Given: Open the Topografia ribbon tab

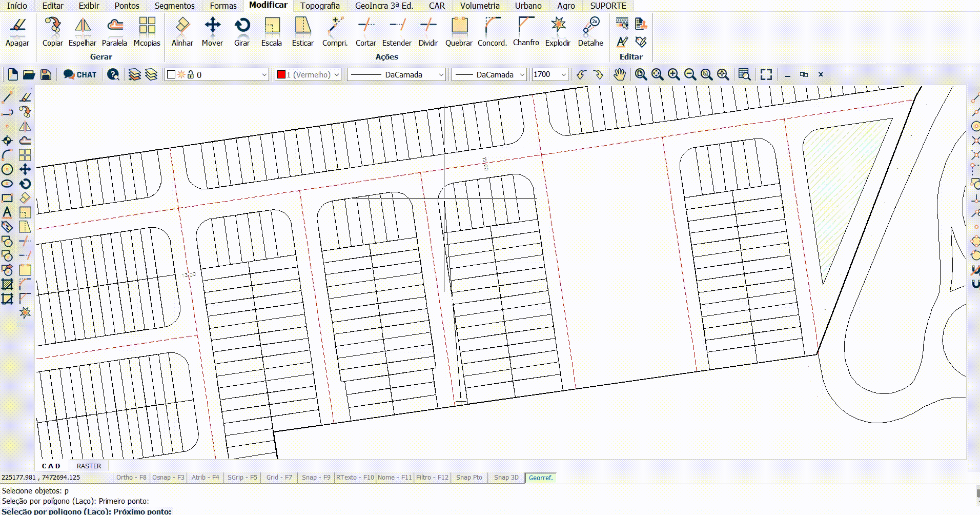Looking at the screenshot, I should point(320,6).
